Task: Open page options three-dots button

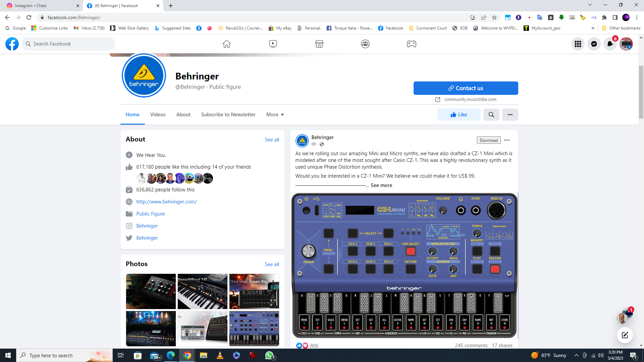Action: (x=510, y=115)
